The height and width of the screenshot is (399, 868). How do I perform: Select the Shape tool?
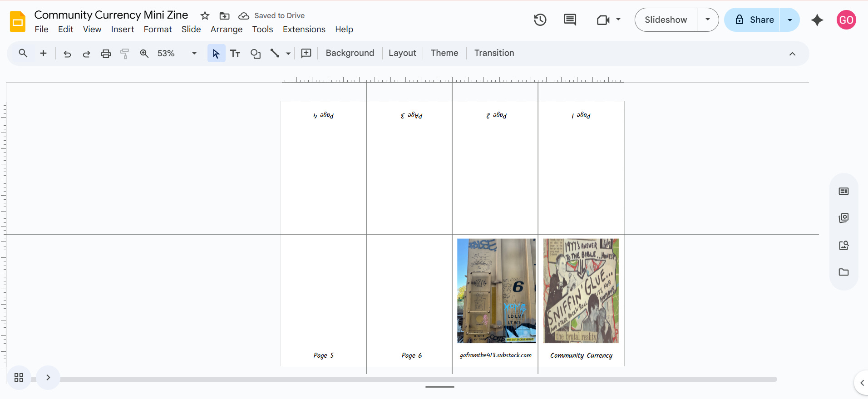pos(256,54)
